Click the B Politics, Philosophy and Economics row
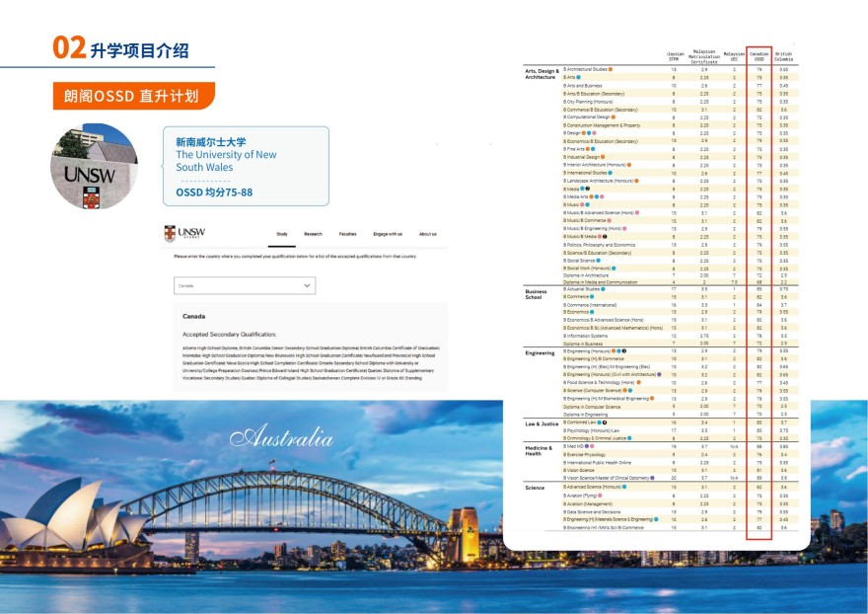Viewport: 868px width, 614px height. (x=599, y=245)
